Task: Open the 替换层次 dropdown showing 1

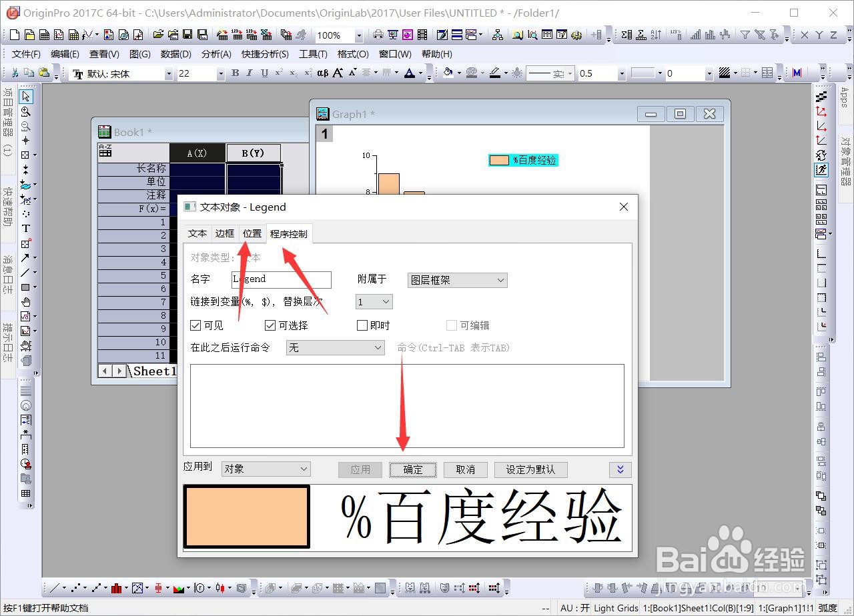Action: [374, 302]
